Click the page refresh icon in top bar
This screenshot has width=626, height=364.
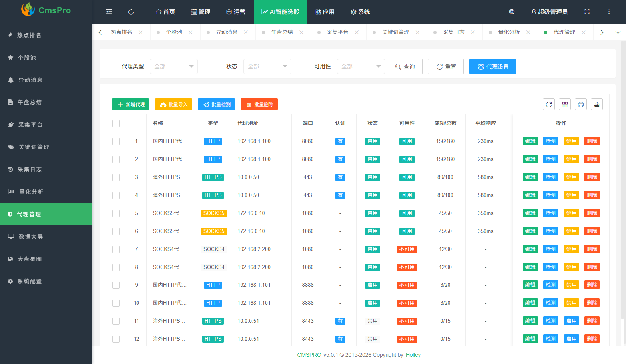click(131, 12)
